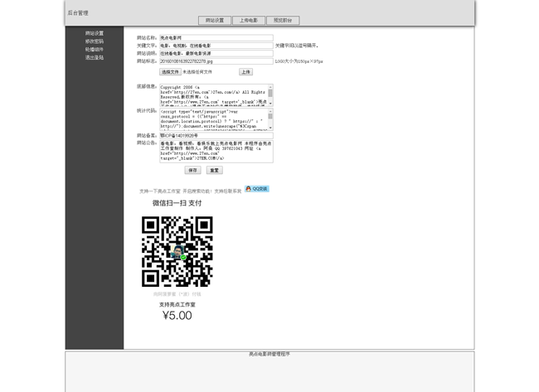Click the QQ交谈 chat icon

click(x=256, y=189)
